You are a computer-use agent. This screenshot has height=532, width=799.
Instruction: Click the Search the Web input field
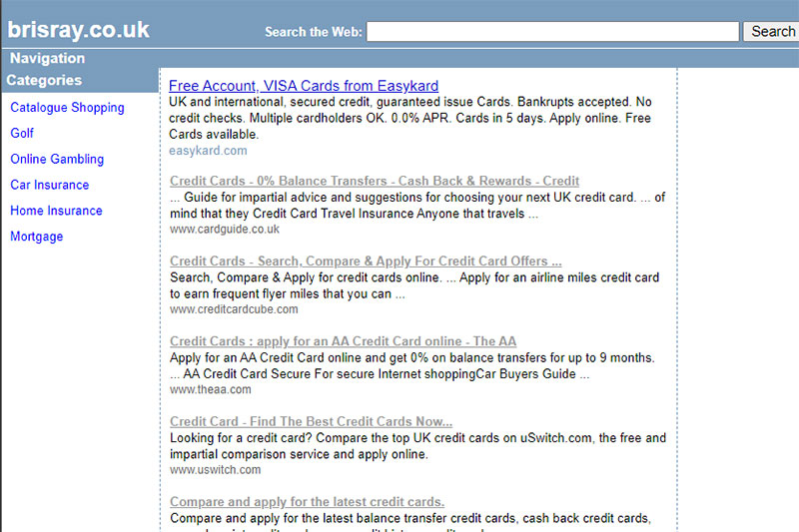click(x=552, y=32)
